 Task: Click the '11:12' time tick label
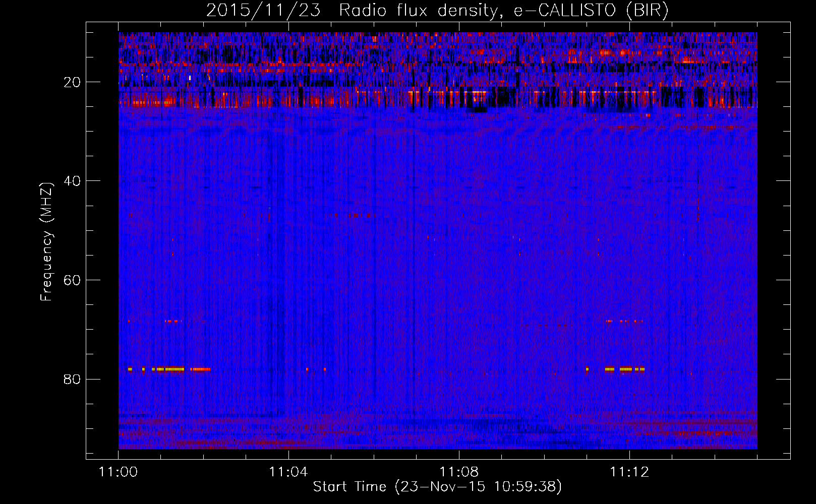point(629,472)
